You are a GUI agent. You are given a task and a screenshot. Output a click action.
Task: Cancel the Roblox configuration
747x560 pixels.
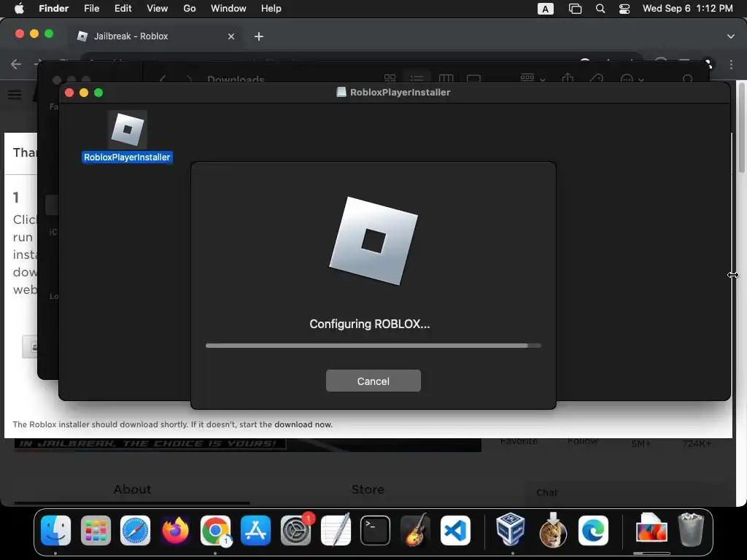tap(373, 381)
